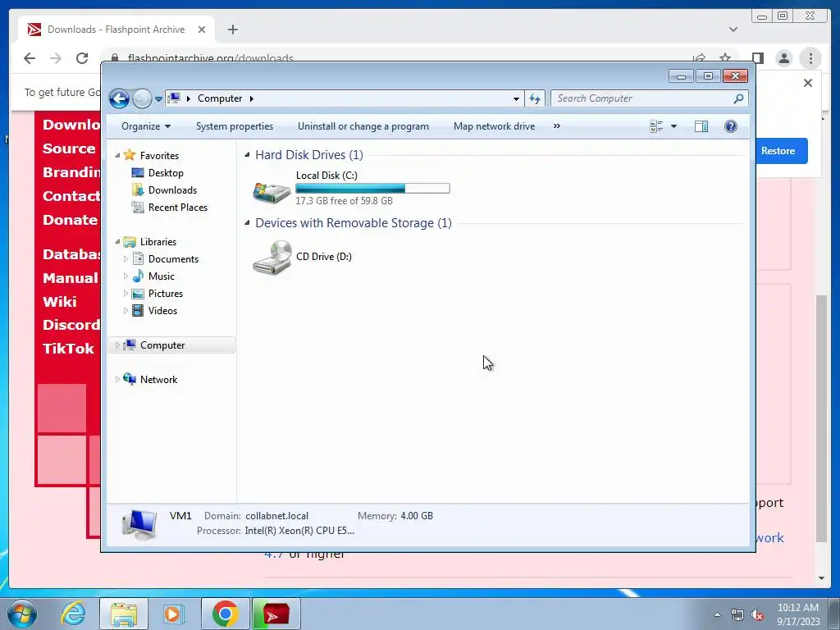Open Recent Places under Favorites
840x630 pixels.
(177, 208)
